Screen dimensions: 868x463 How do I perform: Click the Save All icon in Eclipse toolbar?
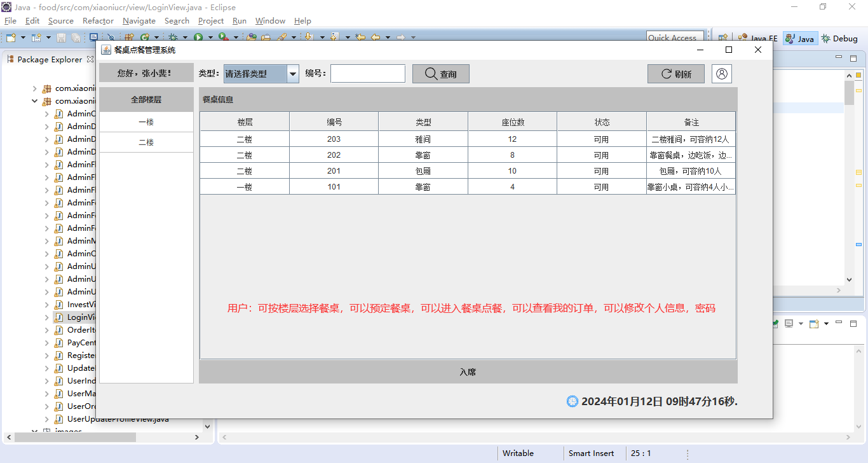(76, 38)
